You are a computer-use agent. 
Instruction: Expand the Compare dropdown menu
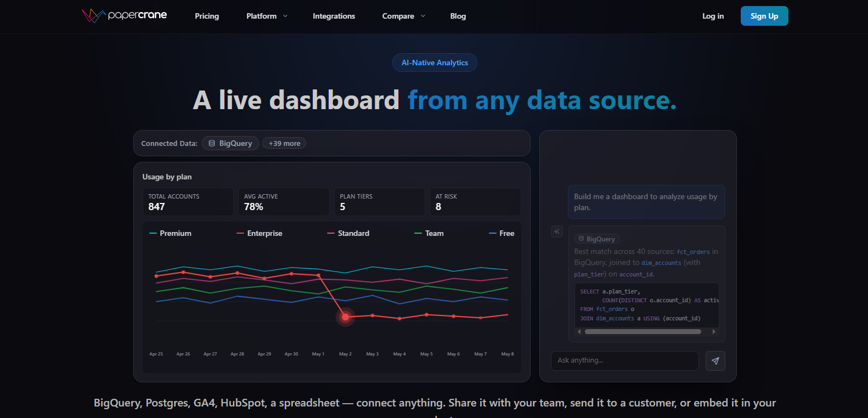click(x=404, y=16)
